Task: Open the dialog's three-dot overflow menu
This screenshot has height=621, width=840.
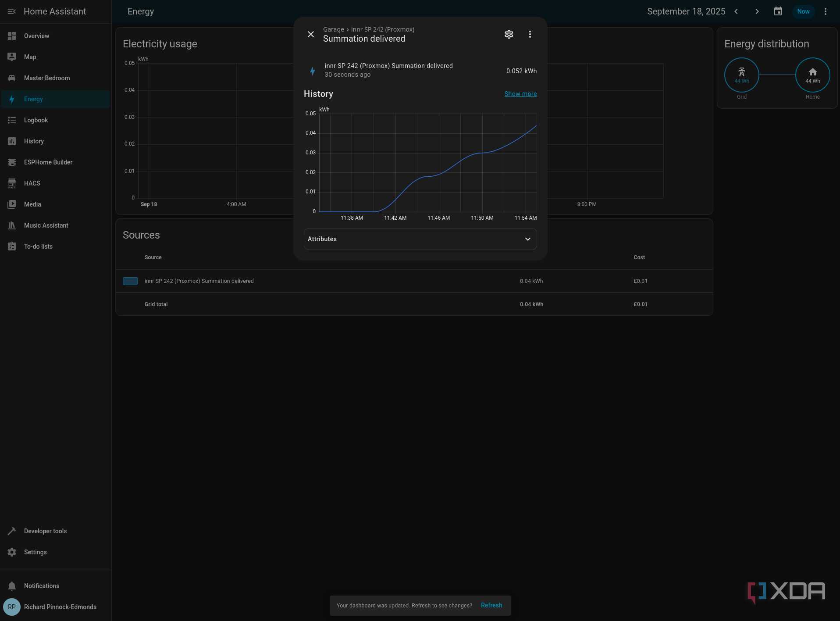Action: point(530,34)
